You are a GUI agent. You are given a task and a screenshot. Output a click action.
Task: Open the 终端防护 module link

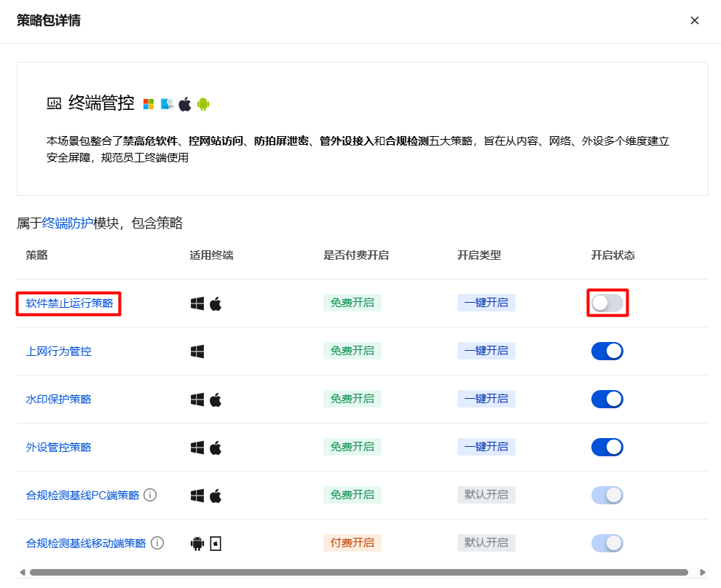(68, 223)
